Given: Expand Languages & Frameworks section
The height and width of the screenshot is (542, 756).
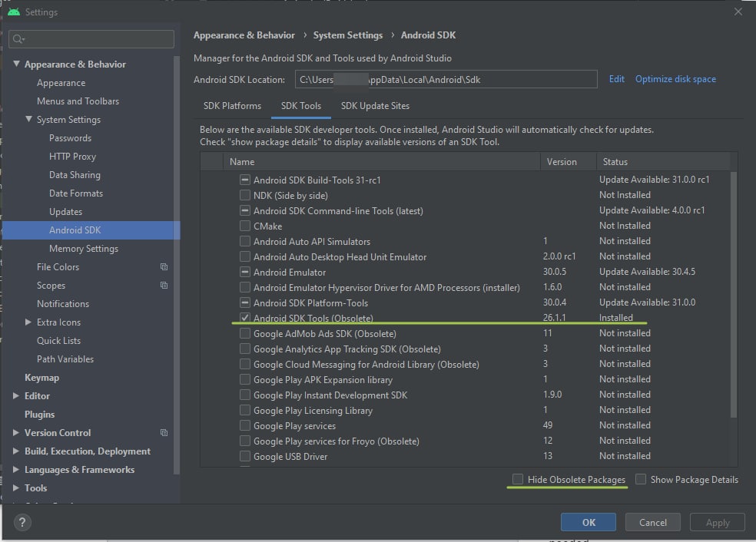Looking at the screenshot, I should pos(16,469).
